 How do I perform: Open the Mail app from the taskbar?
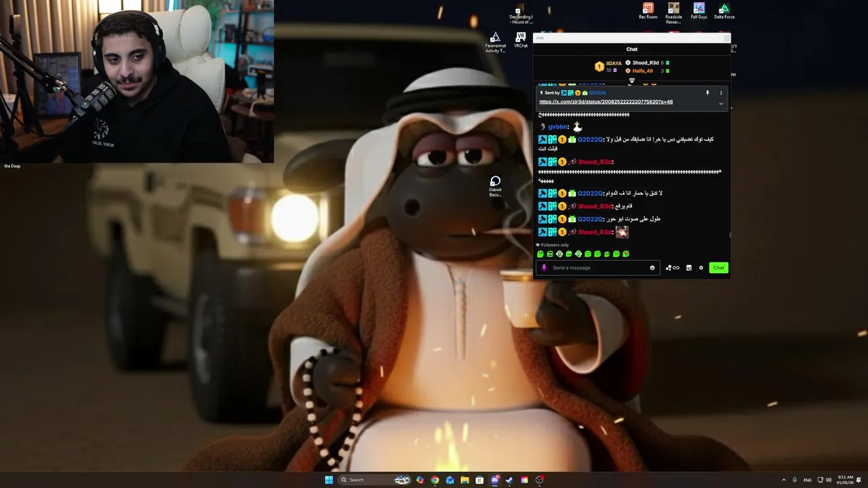coord(450,480)
